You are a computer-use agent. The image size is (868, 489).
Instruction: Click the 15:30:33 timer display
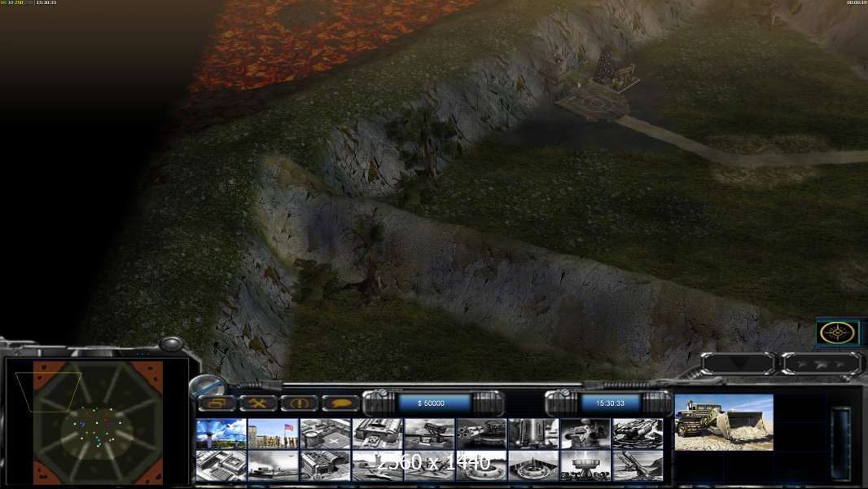click(610, 403)
